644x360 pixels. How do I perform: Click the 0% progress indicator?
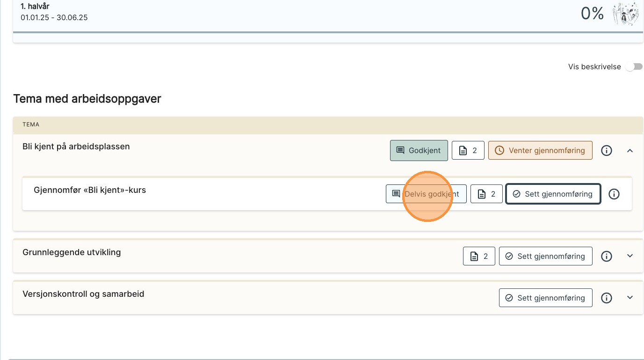[x=592, y=14]
